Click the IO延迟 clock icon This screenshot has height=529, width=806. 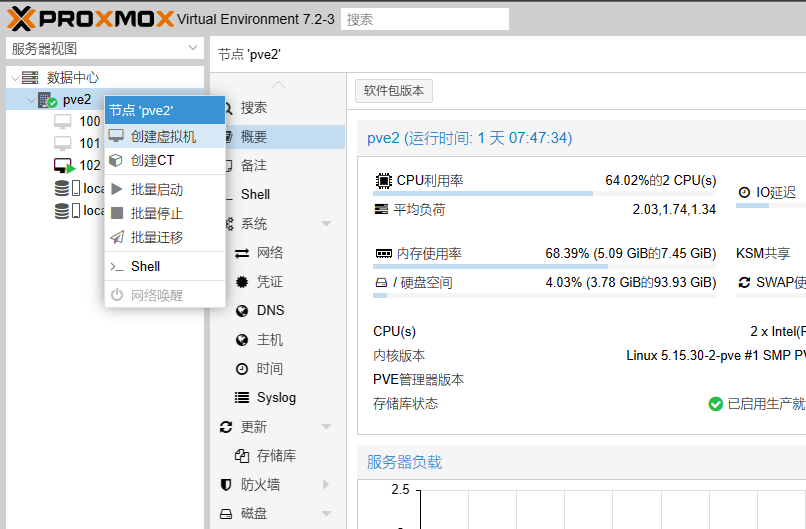[x=744, y=192]
